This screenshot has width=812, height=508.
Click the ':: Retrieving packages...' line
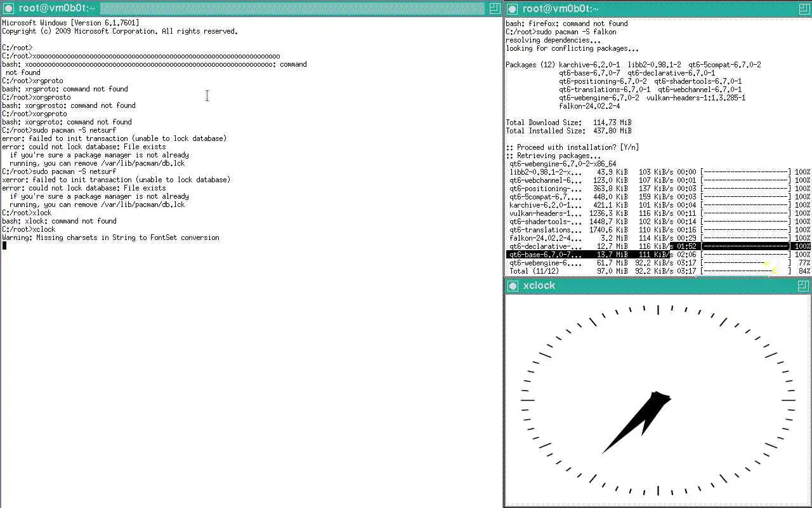(553, 156)
